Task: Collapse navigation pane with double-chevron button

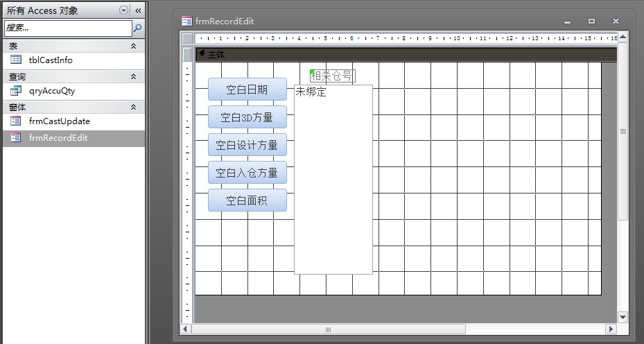Action: 137,10
